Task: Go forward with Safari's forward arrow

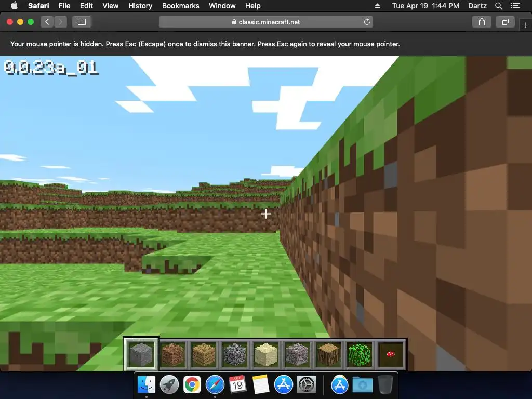Action: [x=60, y=22]
